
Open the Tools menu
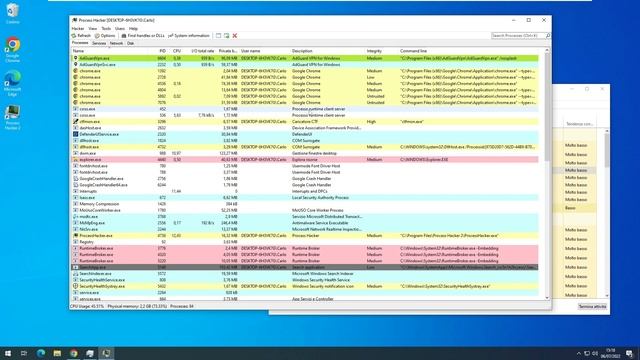click(106, 29)
